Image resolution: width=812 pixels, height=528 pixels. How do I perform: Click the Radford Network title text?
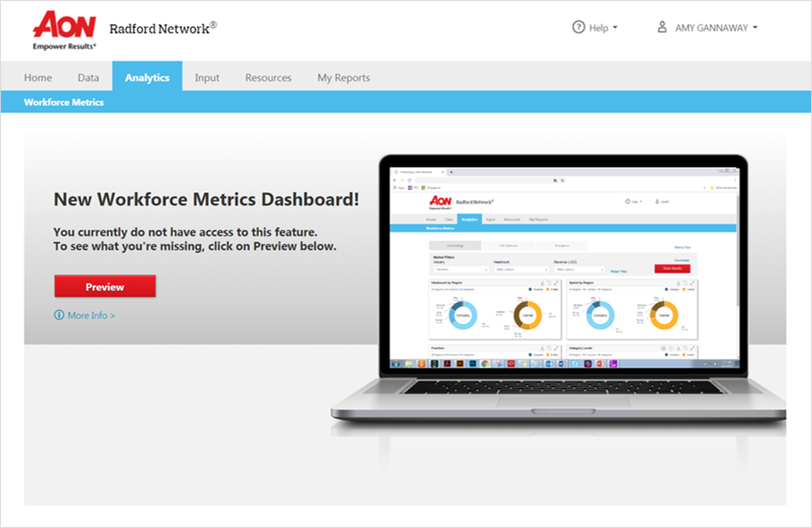(x=162, y=29)
